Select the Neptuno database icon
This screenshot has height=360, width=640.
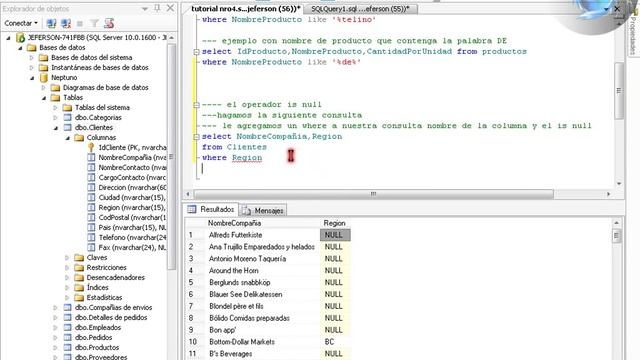coord(44,78)
